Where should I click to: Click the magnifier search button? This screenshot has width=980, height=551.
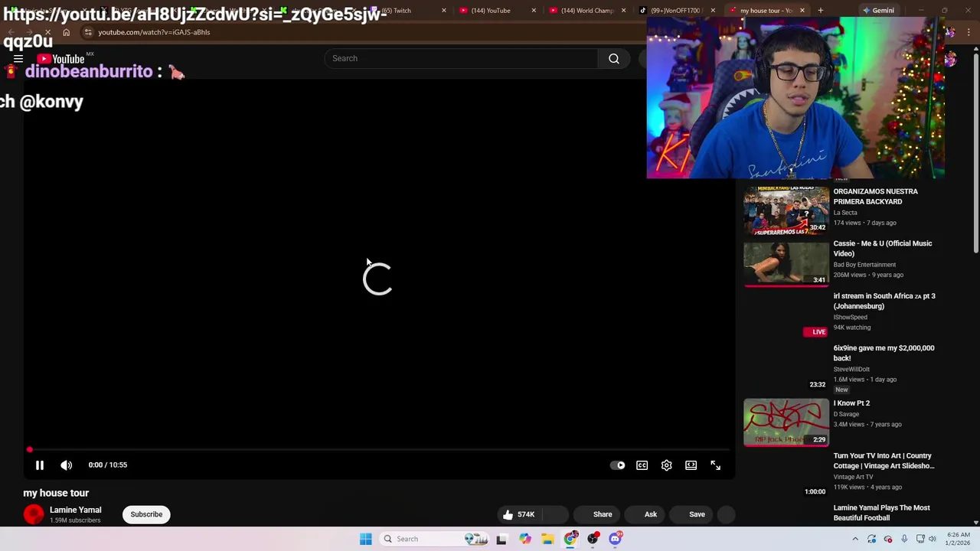[614, 58]
